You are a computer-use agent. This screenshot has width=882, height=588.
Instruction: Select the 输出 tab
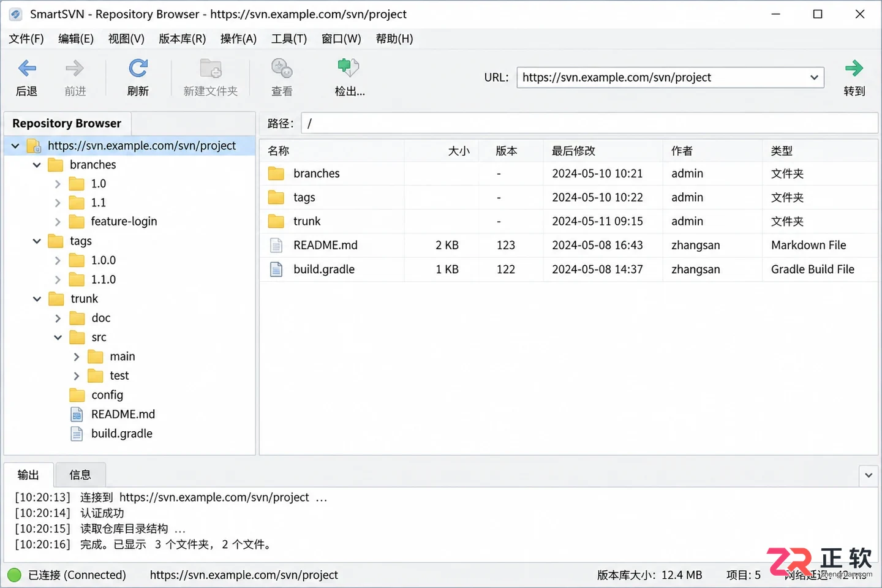[x=28, y=475]
